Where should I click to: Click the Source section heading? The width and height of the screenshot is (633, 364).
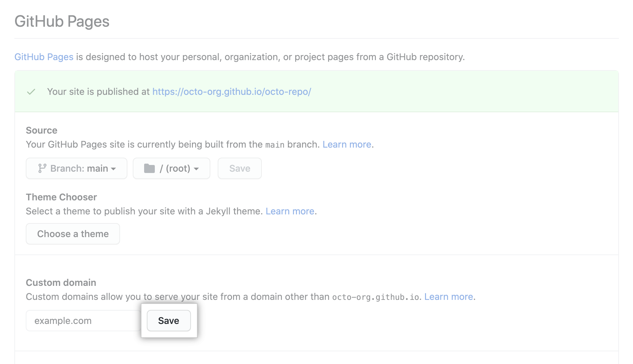tap(41, 130)
